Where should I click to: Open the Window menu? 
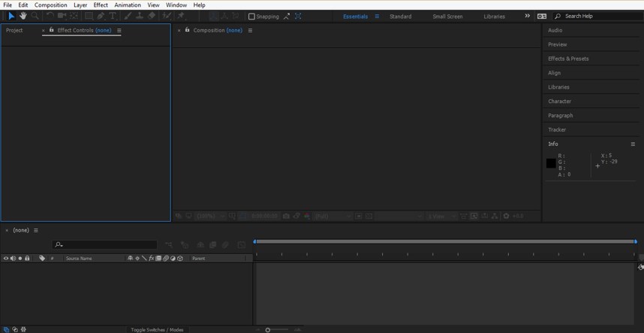176,5
